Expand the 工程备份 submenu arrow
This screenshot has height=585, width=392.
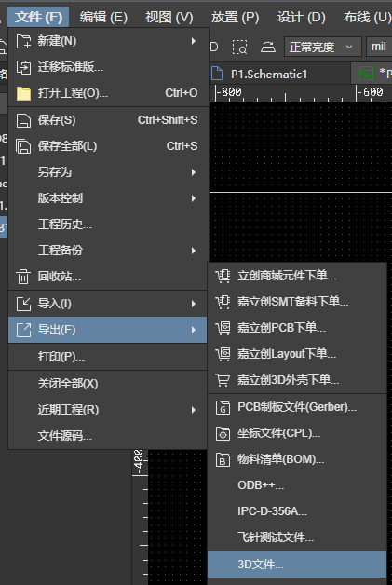pyautogui.click(x=193, y=251)
